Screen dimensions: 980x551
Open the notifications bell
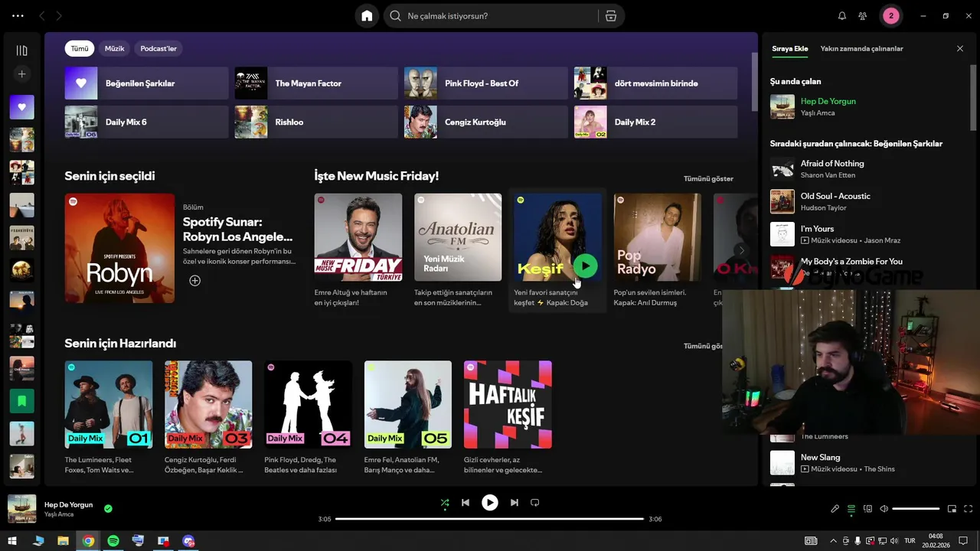[x=842, y=16]
